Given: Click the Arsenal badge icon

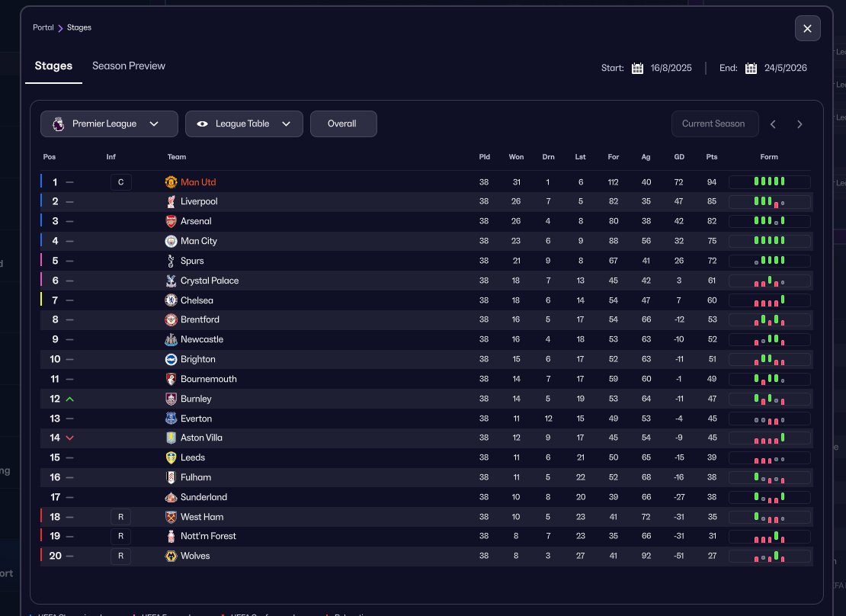Looking at the screenshot, I should tap(171, 221).
